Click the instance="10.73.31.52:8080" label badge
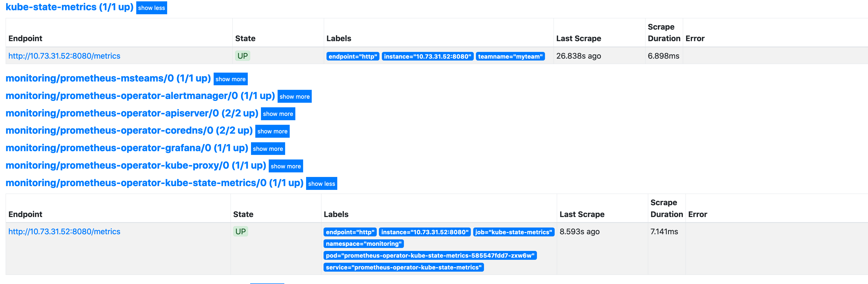The width and height of the screenshot is (868, 284). click(427, 56)
